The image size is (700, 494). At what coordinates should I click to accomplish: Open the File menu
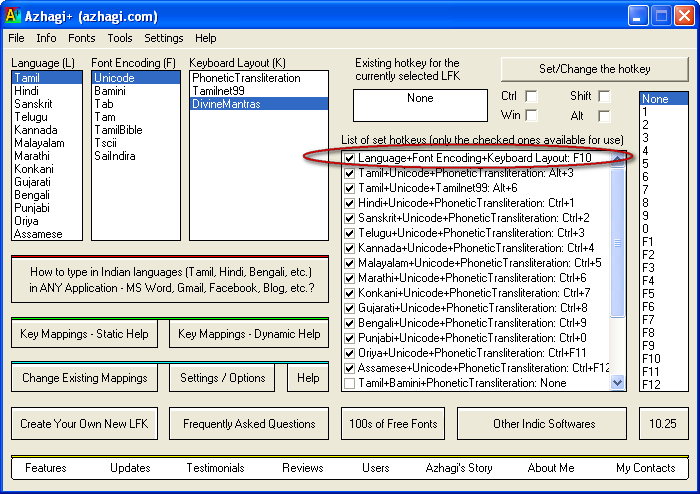(x=16, y=38)
